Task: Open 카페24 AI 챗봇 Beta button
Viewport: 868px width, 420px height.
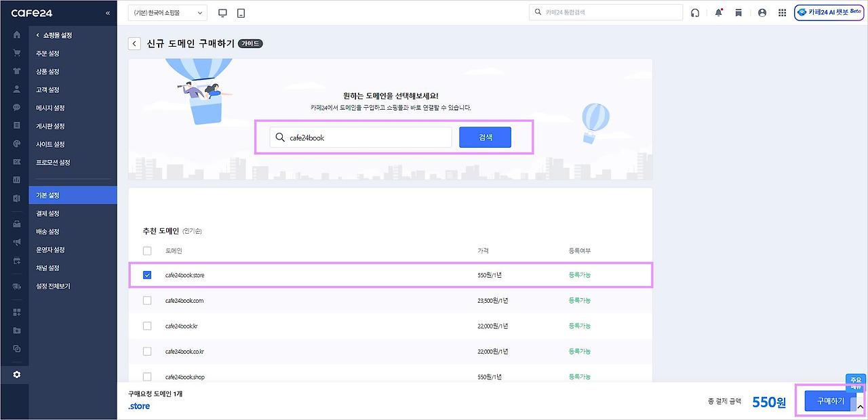Action: pyautogui.click(x=829, y=12)
